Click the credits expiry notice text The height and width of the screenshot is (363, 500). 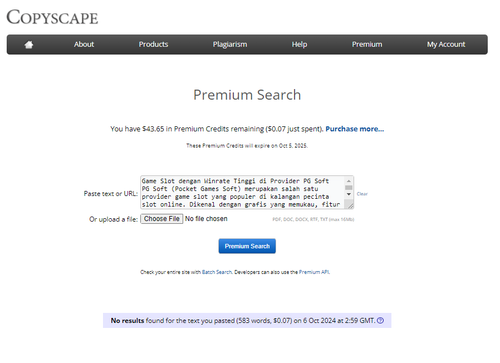point(247,146)
